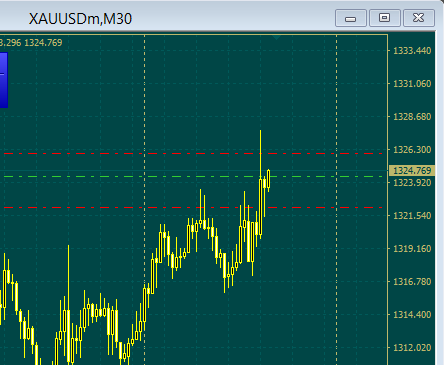Click the highlighted current price label 1324.769
This screenshot has height=365, width=444.
point(412,171)
